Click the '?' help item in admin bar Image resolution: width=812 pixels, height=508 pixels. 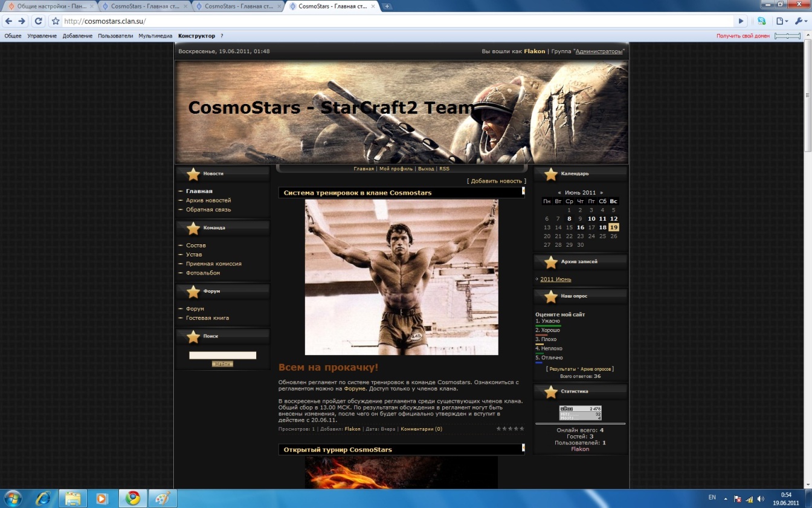[222, 36]
